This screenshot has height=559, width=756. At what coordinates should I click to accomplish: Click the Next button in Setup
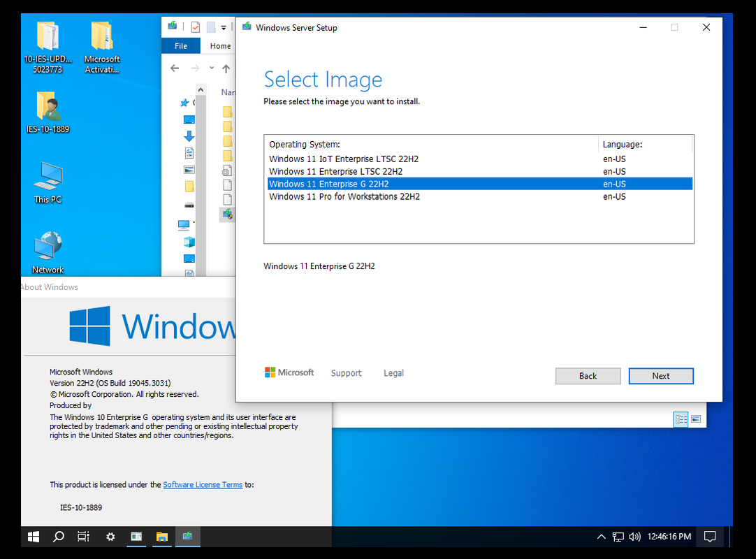point(660,376)
